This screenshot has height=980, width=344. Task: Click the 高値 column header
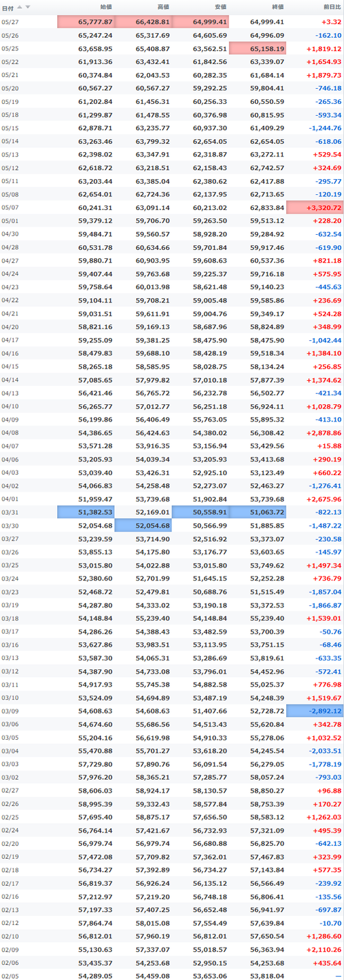click(163, 8)
